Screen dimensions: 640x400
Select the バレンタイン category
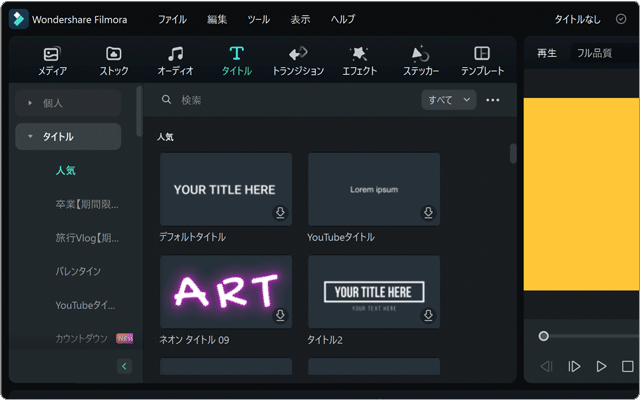[x=78, y=271]
